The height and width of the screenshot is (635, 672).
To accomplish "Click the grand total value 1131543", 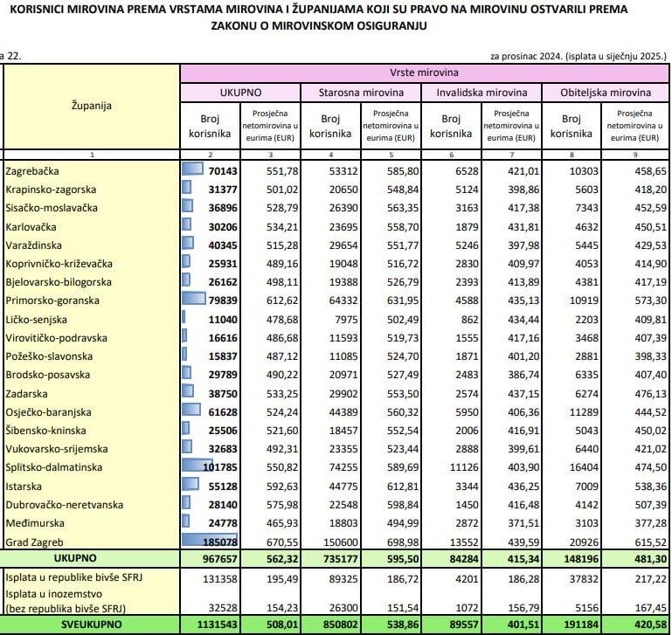I will (x=211, y=625).
